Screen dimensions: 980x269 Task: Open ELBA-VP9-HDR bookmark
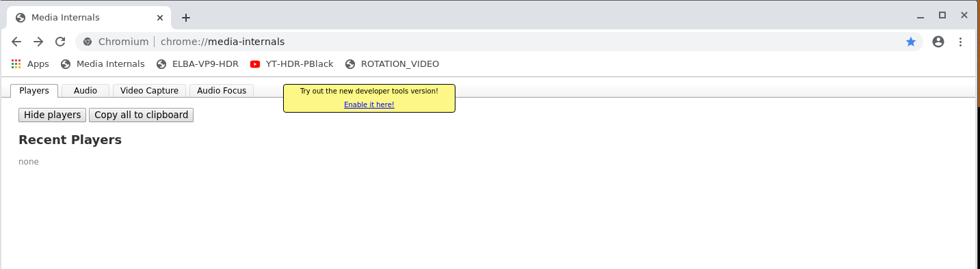(198, 63)
